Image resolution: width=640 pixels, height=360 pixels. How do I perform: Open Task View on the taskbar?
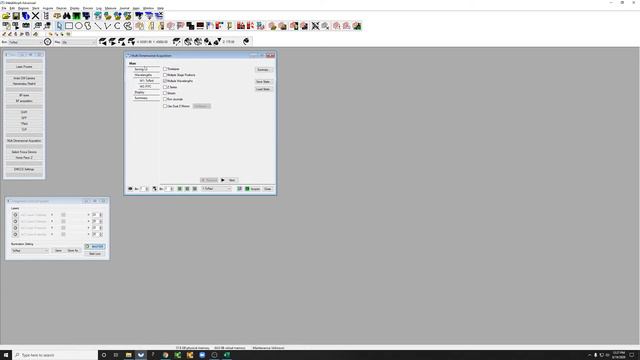(x=116, y=355)
